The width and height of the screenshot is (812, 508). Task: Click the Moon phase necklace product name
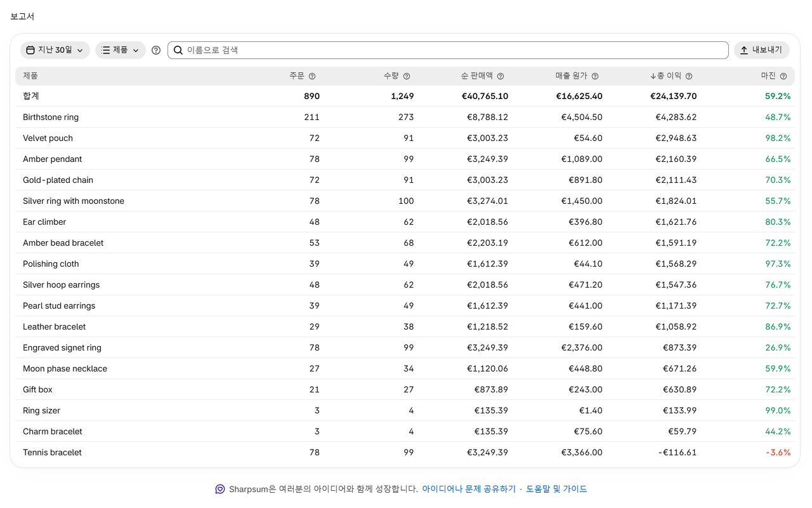coord(65,368)
